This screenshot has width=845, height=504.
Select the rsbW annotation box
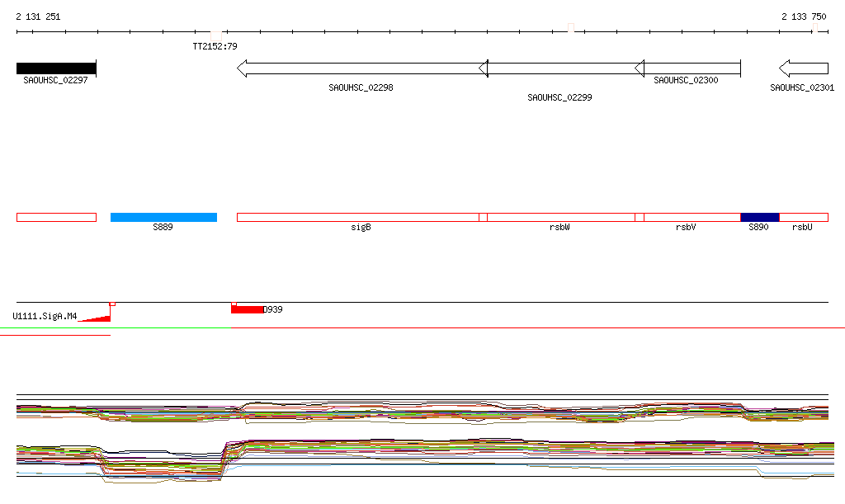(560, 217)
